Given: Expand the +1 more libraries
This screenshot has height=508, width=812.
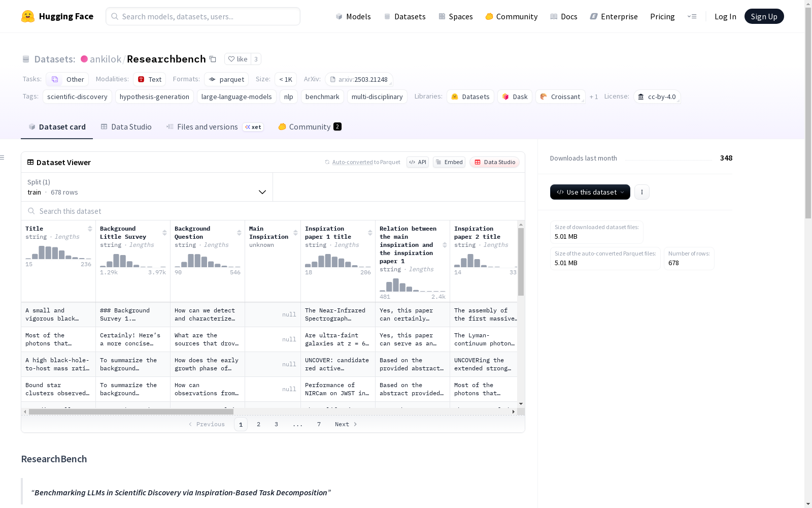Looking at the screenshot, I should (594, 97).
